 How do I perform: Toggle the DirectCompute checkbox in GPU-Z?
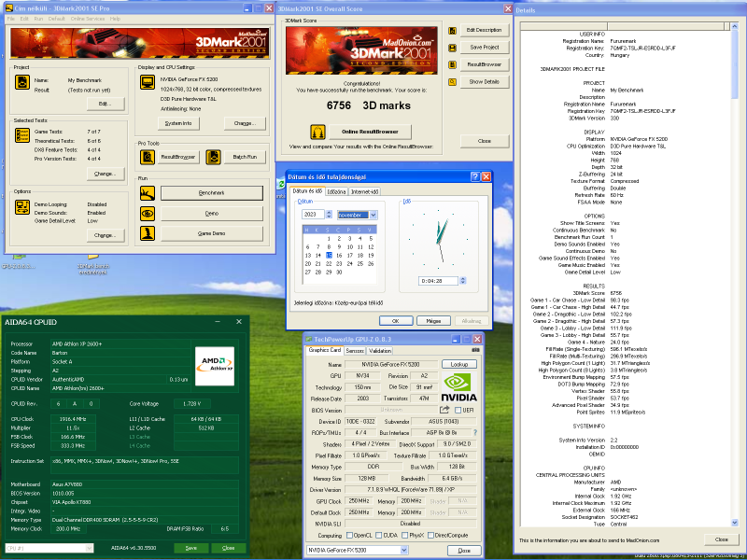430,535
